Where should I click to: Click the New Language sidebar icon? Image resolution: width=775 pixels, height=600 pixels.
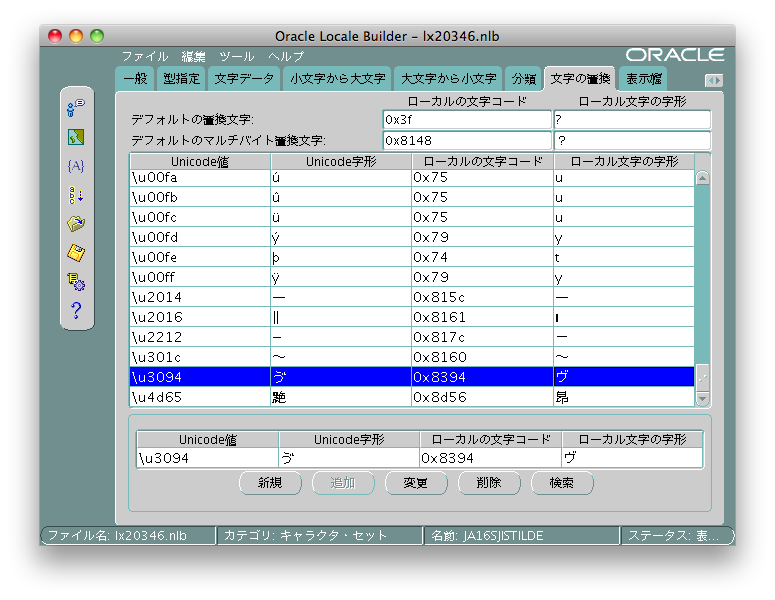tap(76, 107)
